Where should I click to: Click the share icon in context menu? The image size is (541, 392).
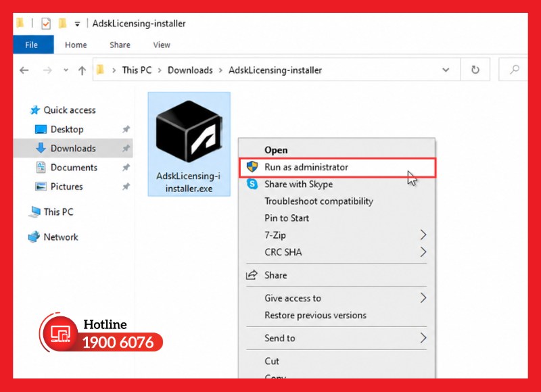point(252,275)
